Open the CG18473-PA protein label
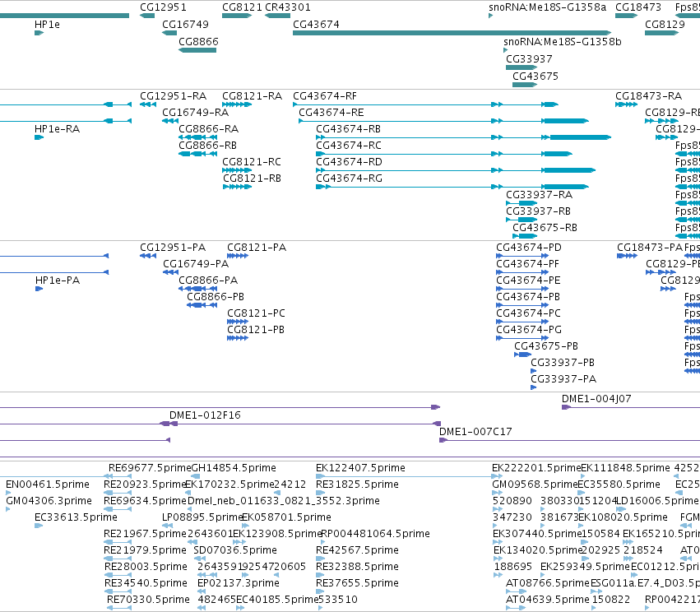 tap(650, 248)
